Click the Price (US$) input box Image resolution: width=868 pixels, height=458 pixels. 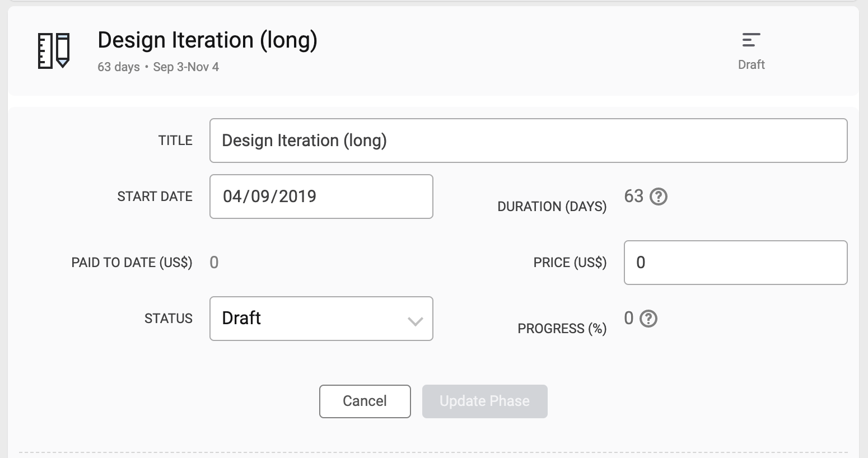coord(735,263)
